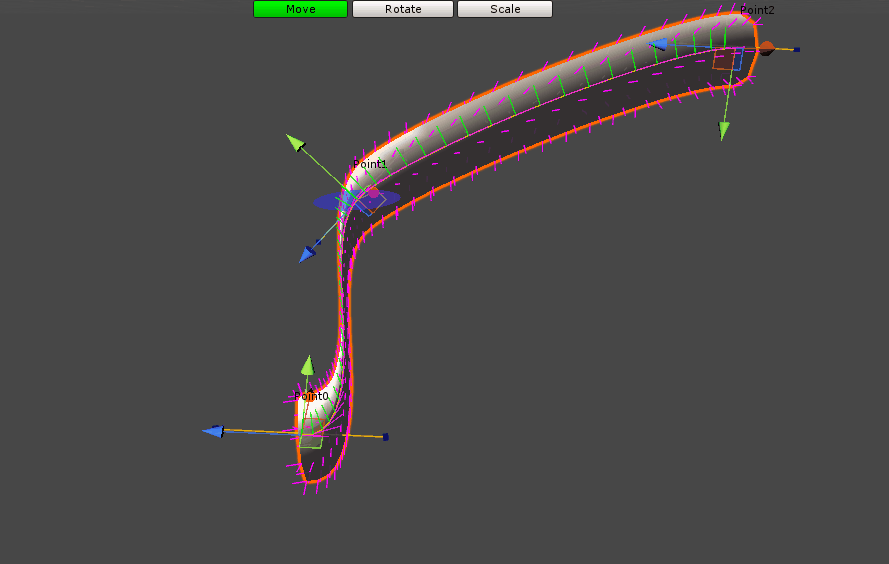
Task: Click the dark blue tangent square near Point0
Action: pos(386,437)
